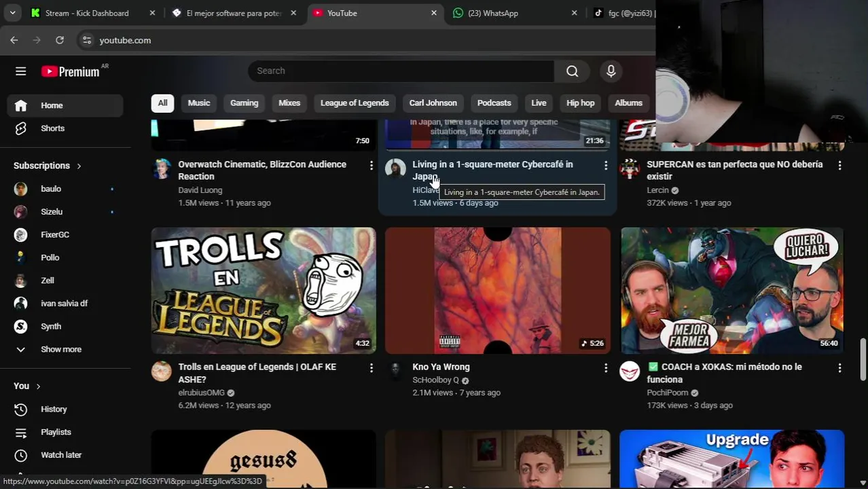Switch to El mejor software tab
The width and height of the screenshot is (868, 489).
[234, 13]
